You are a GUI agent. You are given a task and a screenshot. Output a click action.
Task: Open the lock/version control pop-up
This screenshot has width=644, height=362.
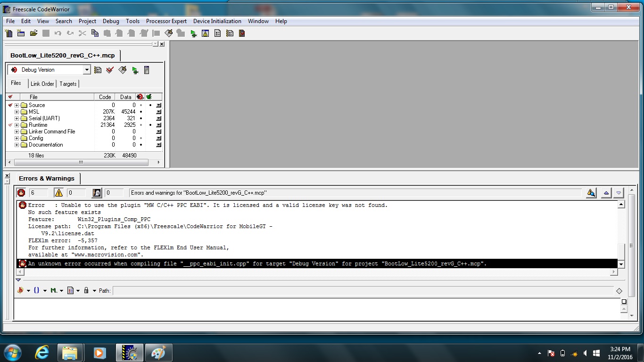pyautogui.click(x=89, y=290)
